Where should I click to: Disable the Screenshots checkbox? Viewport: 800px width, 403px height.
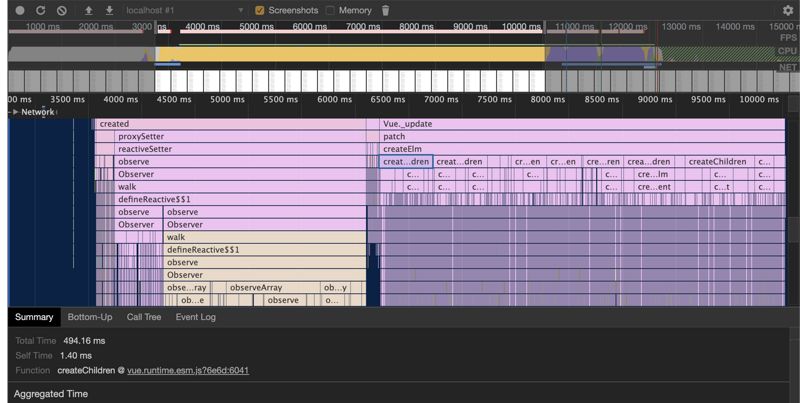261,10
